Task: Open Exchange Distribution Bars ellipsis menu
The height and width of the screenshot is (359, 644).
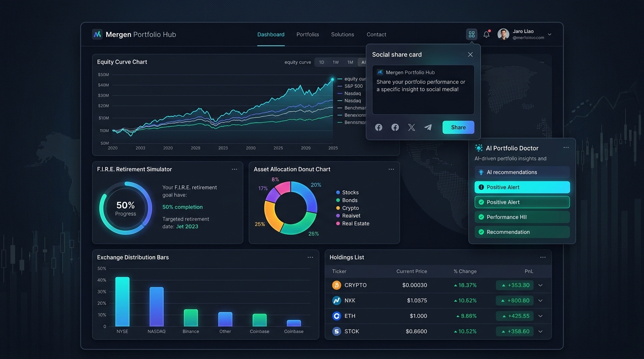Action: tap(310, 257)
